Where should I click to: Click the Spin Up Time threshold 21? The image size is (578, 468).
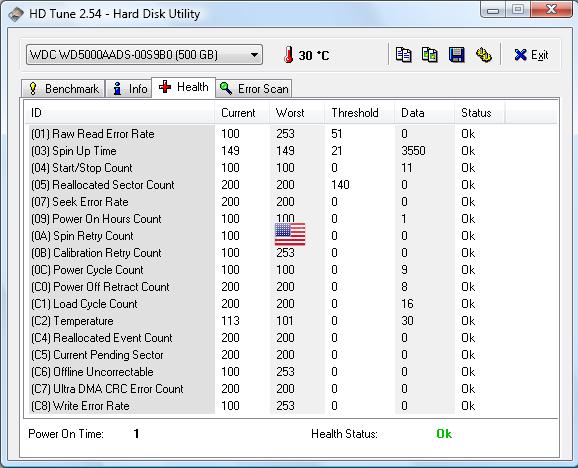337,151
